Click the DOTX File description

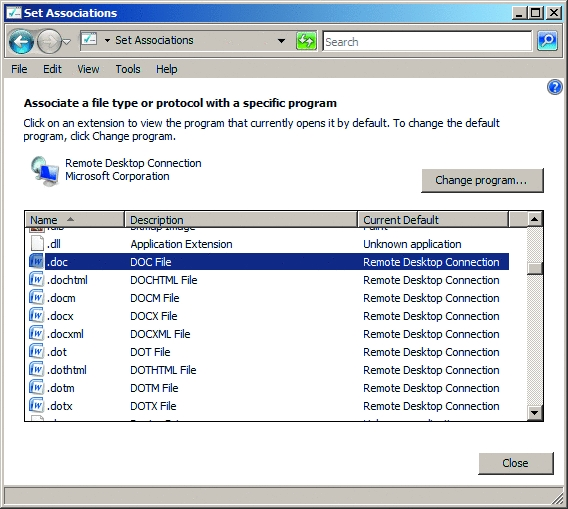point(153,406)
